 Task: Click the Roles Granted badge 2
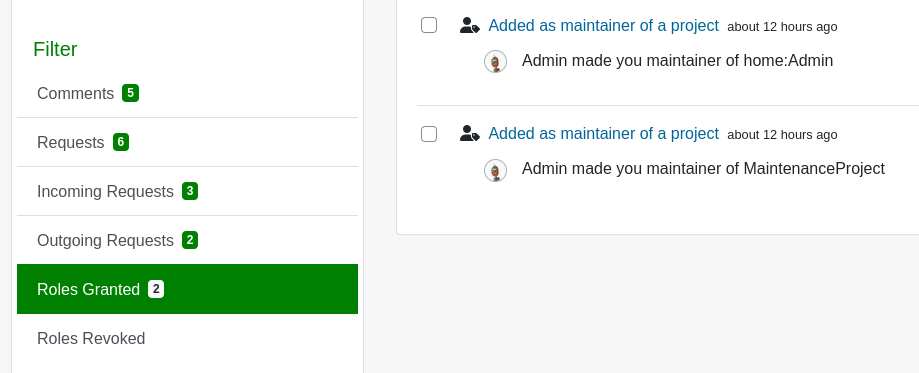[156, 289]
